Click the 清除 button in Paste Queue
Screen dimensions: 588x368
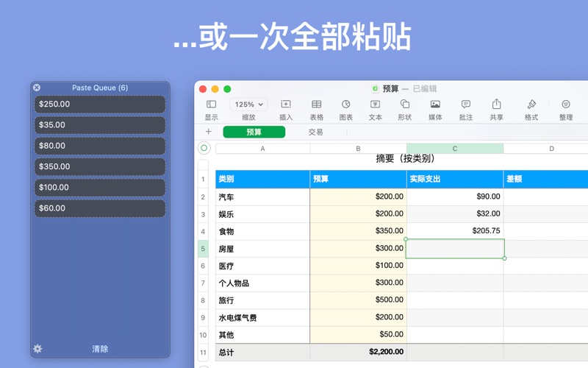[100, 349]
